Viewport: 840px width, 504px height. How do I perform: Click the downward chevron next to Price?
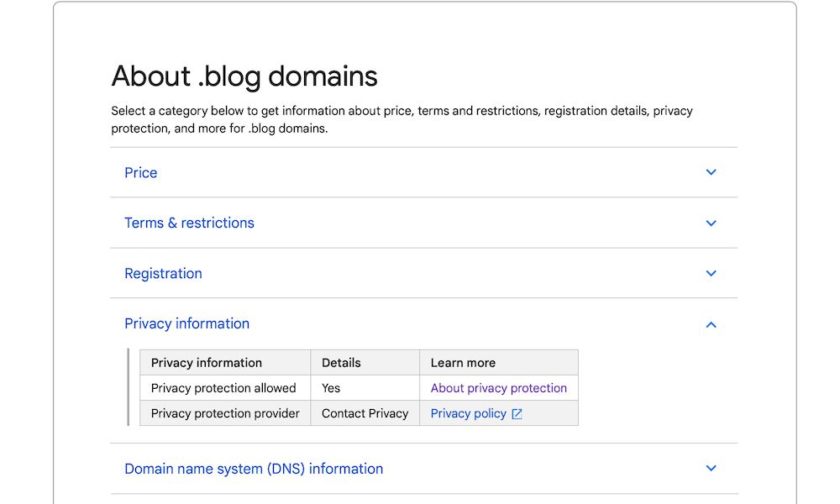coord(711,172)
